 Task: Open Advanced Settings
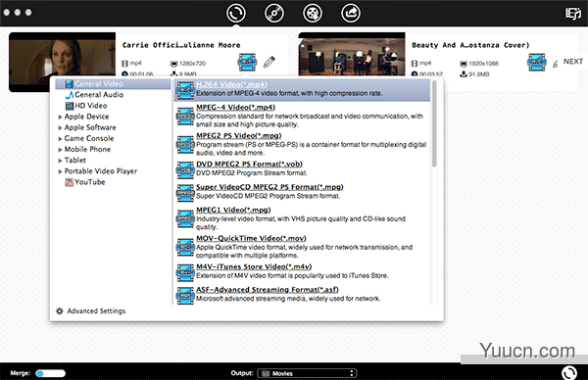coord(96,311)
